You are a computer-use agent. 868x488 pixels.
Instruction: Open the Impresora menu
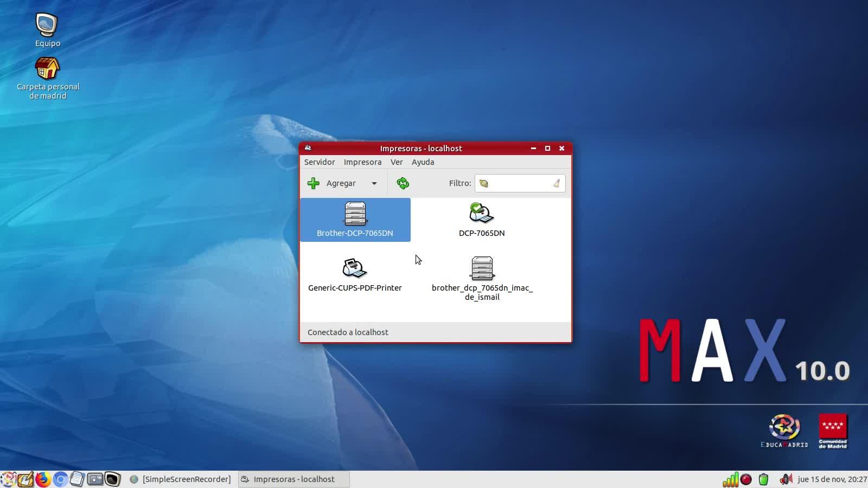coord(362,162)
